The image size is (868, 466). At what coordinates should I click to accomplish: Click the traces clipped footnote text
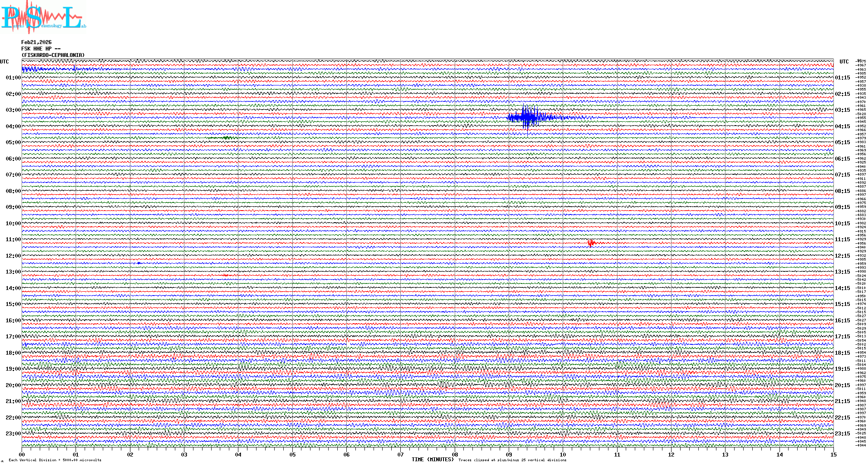pyautogui.click(x=512, y=460)
